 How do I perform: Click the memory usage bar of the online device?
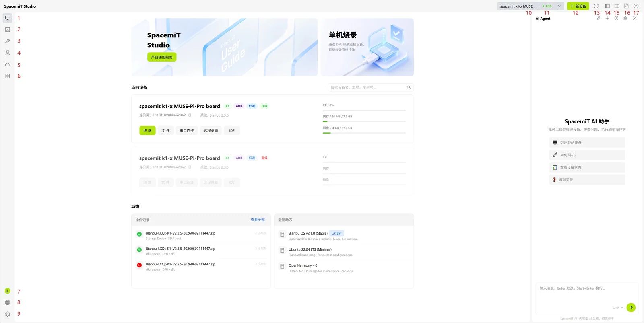(364, 121)
